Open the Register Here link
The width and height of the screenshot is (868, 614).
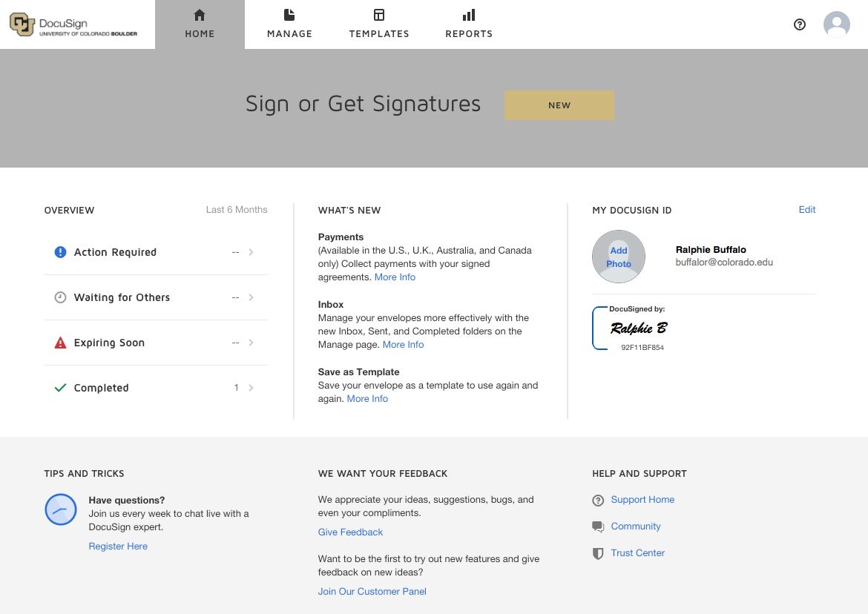click(118, 547)
